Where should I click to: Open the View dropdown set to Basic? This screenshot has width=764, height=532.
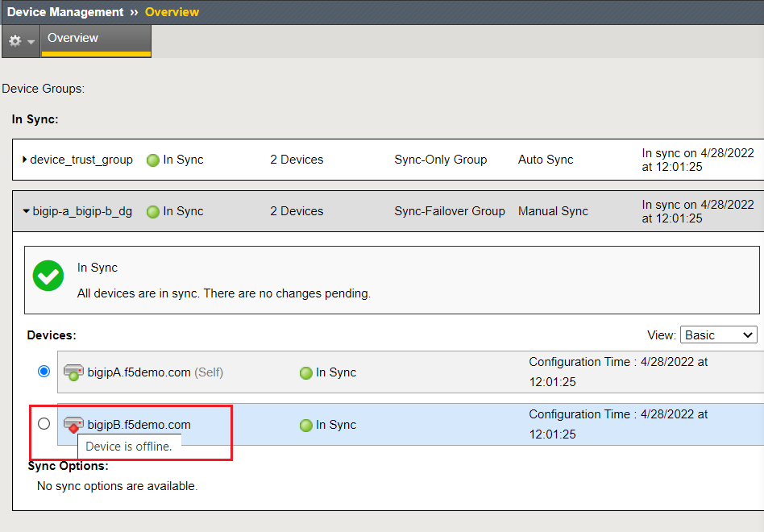tap(719, 335)
